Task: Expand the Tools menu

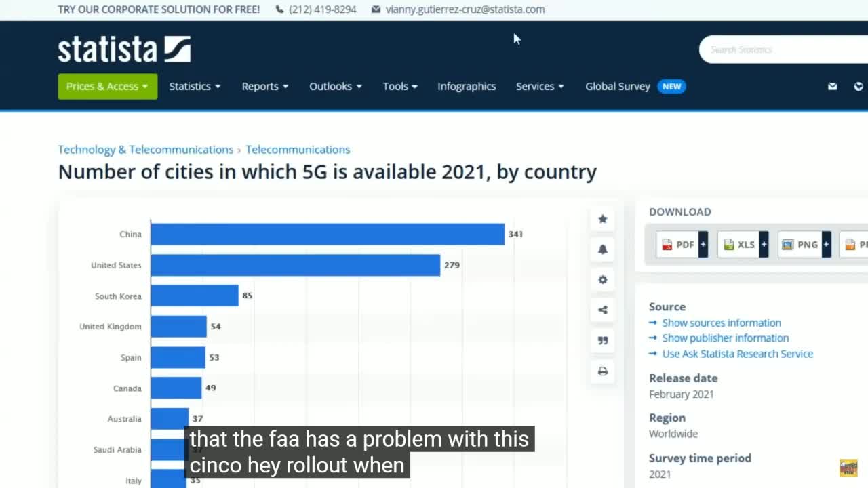Action: coord(400,86)
